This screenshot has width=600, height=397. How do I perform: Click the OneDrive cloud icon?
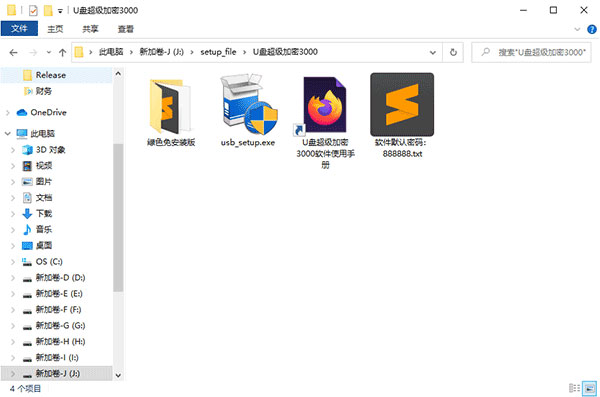[22, 113]
